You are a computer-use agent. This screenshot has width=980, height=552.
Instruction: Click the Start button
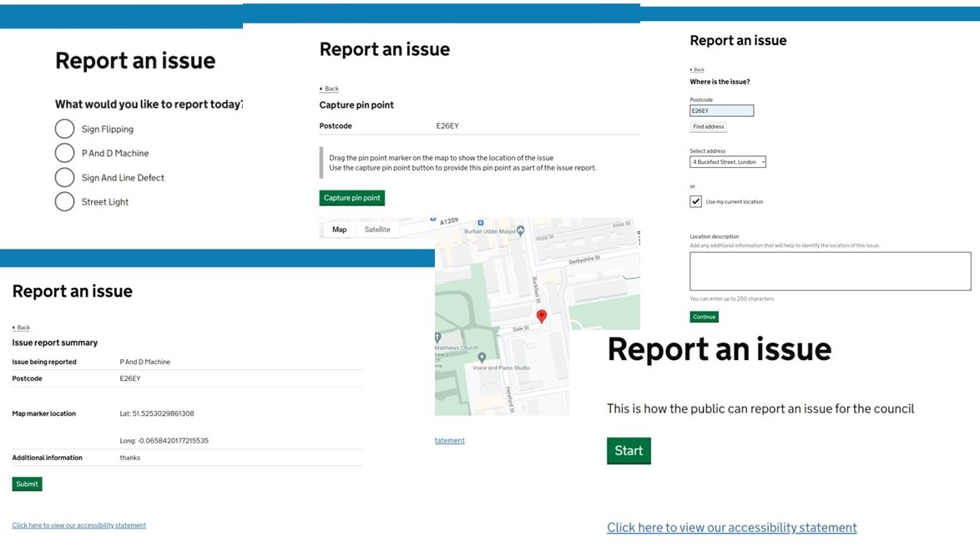point(629,450)
